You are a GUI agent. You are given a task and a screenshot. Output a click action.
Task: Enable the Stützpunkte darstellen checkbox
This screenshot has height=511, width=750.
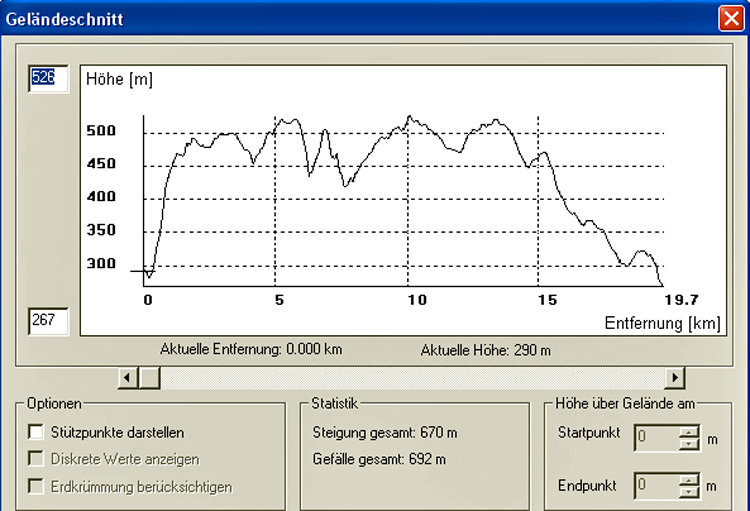[x=37, y=433]
